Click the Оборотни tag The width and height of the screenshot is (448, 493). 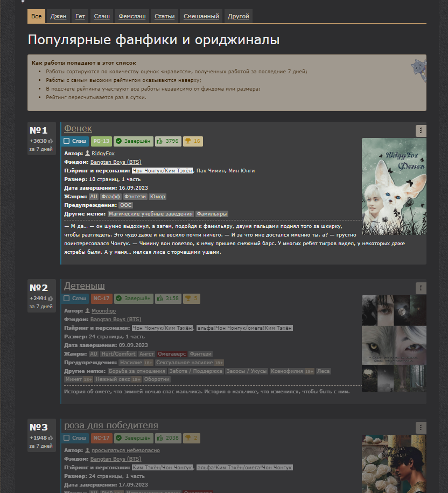(157, 379)
